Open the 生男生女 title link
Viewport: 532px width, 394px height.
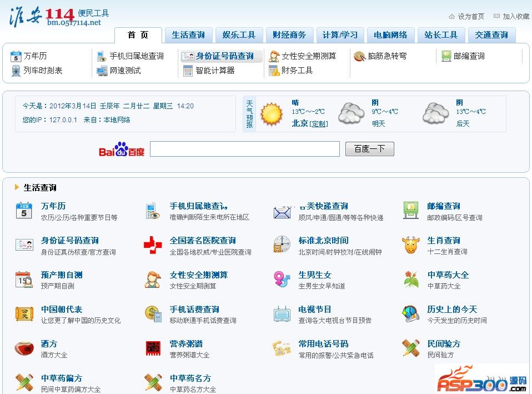click(x=315, y=275)
